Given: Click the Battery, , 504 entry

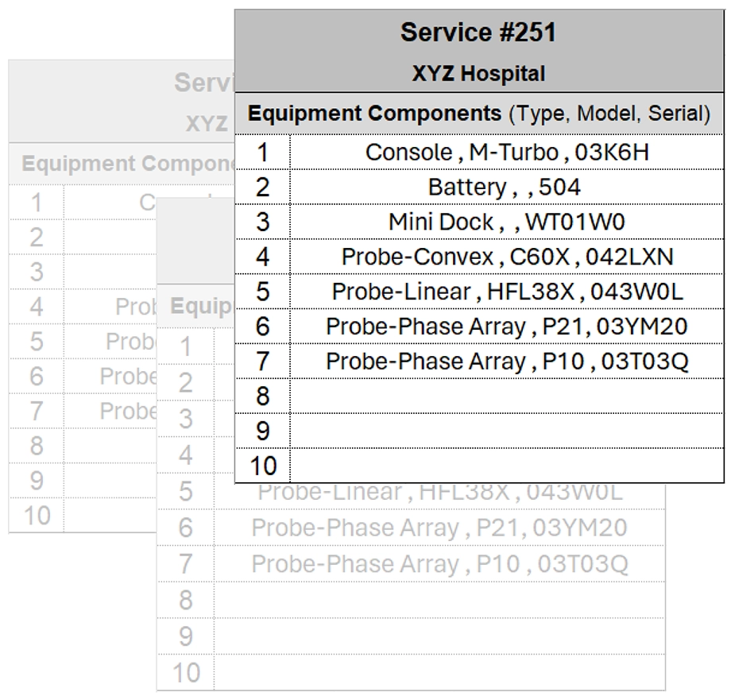Looking at the screenshot, I should pyautogui.click(x=506, y=187).
